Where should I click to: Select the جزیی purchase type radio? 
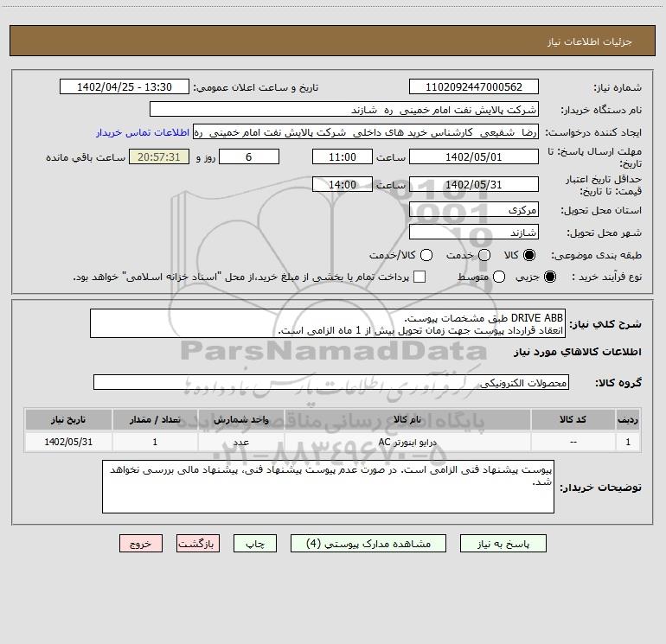(x=549, y=277)
